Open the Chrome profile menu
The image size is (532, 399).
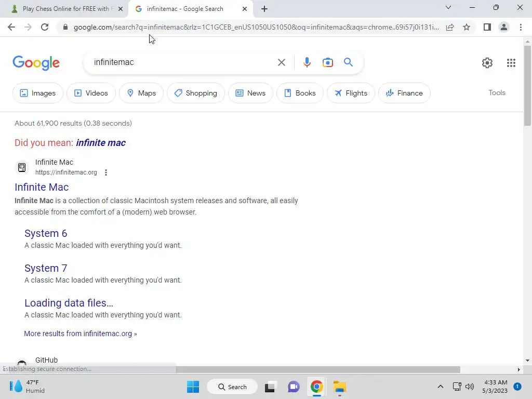tap(504, 27)
